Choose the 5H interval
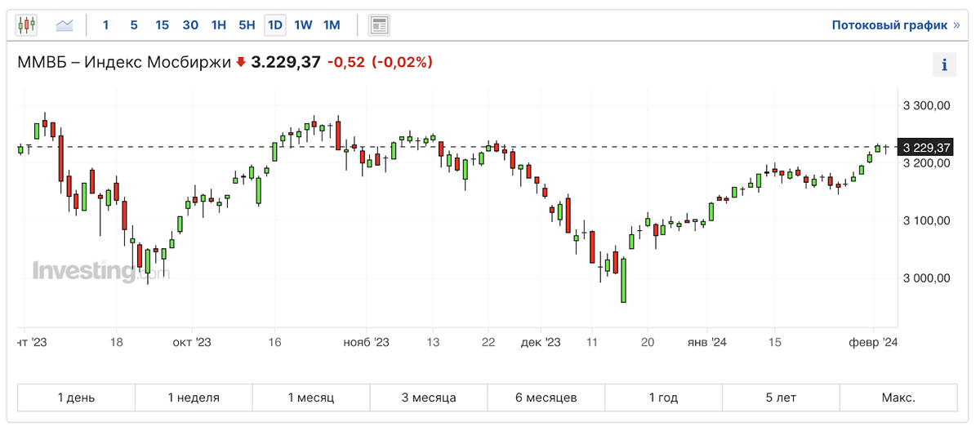980x431 pixels. tap(247, 25)
